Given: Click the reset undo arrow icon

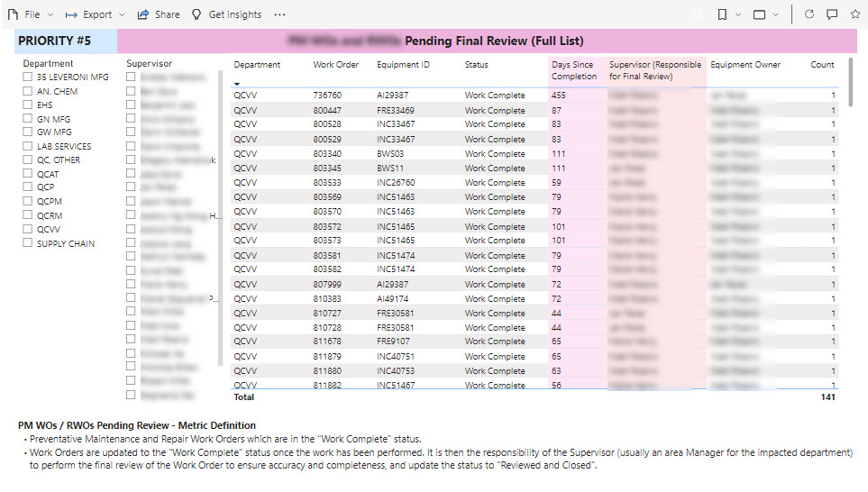Looking at the screenshot, I should coord(696,14).
